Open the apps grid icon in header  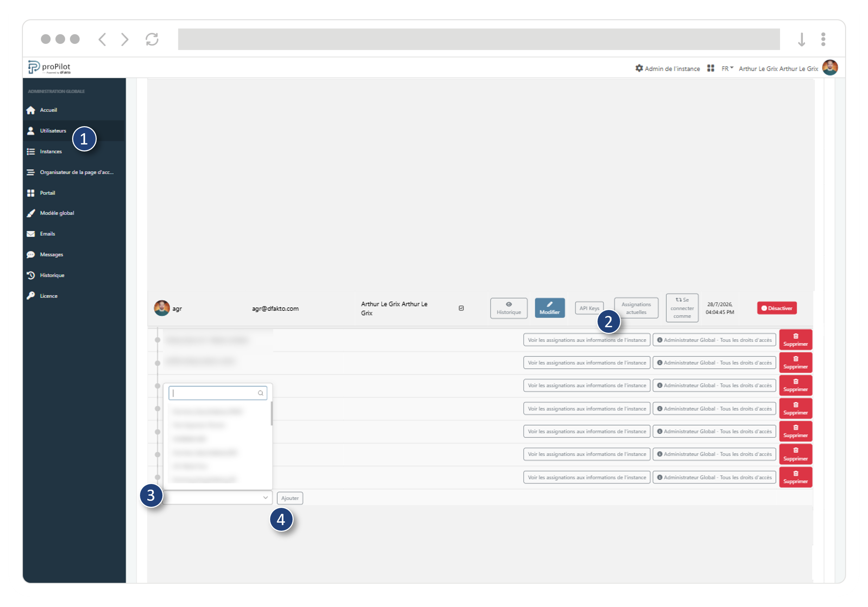pyautogui.click(x=711, y=68)
